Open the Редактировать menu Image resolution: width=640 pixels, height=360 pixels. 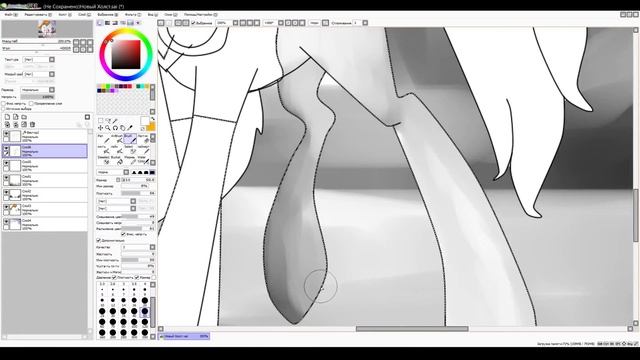pos(38,15)
